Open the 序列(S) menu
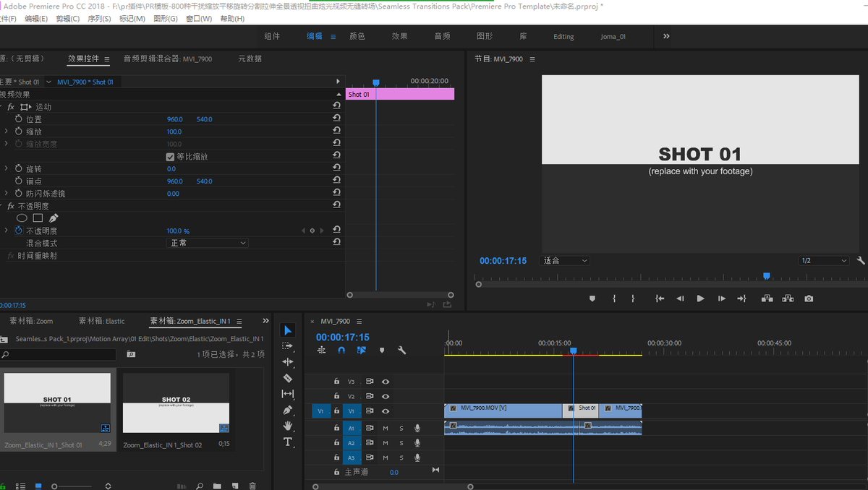868x490 pixels. pos(98,19)
